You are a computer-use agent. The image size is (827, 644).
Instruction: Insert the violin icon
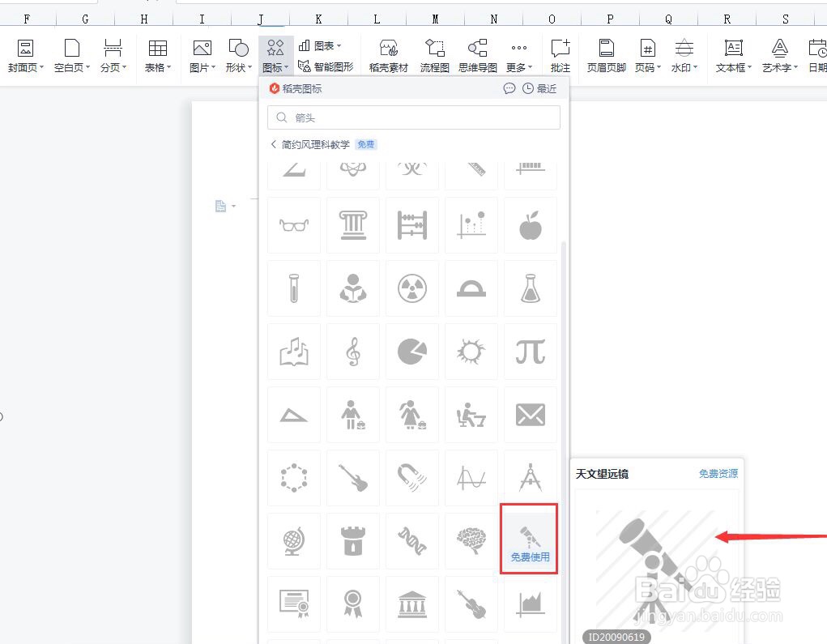pos(471,604)
